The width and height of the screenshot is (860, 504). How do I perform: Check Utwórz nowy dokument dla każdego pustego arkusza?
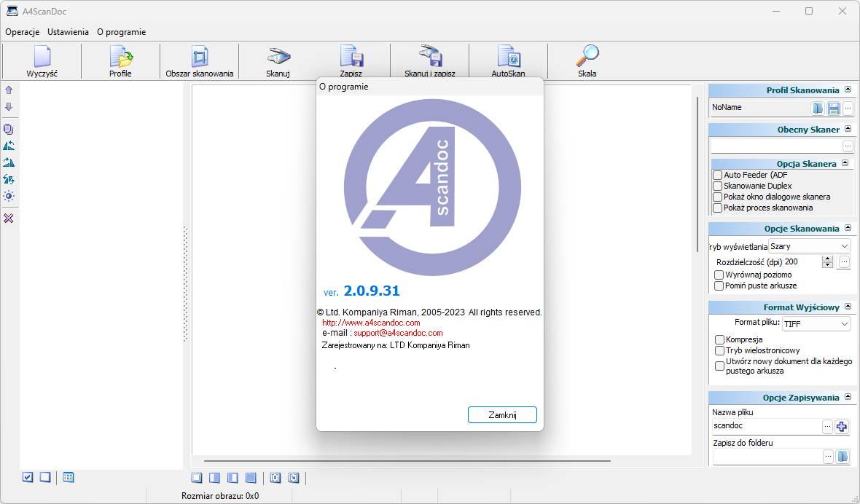[719, 366]
